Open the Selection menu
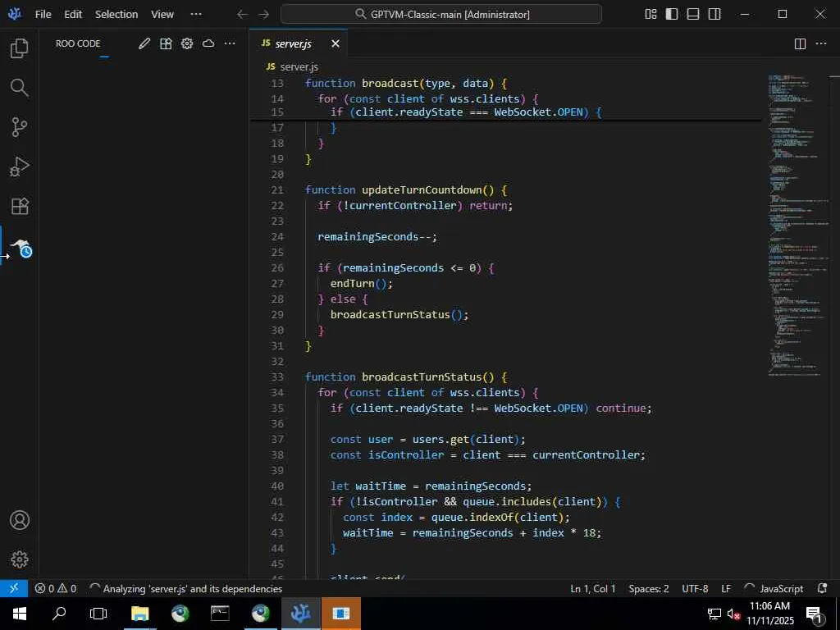Image resolution: width=840 pixels, height=630 pixels. (x=116, y=15)
